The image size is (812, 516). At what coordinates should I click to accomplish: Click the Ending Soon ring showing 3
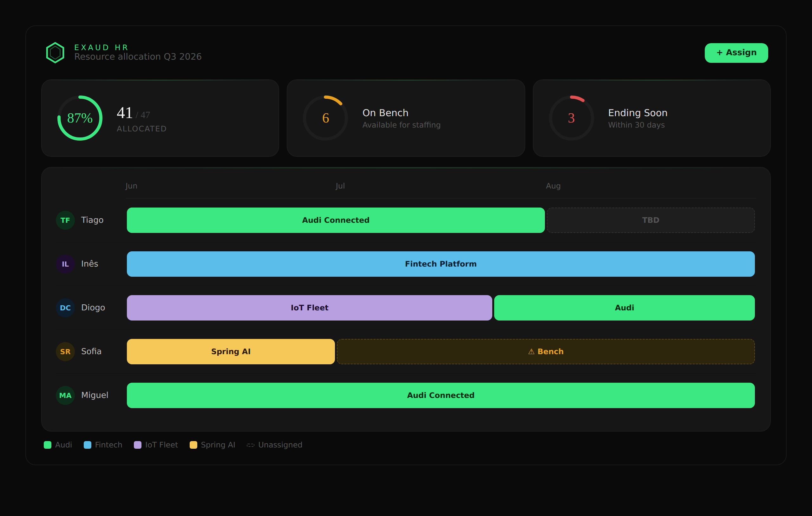point(571,118)
